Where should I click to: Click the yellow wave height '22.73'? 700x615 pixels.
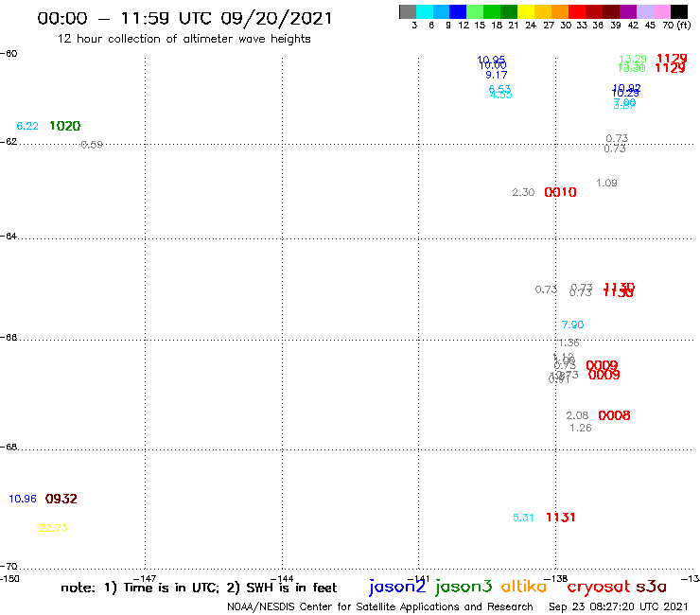[53, 528]
